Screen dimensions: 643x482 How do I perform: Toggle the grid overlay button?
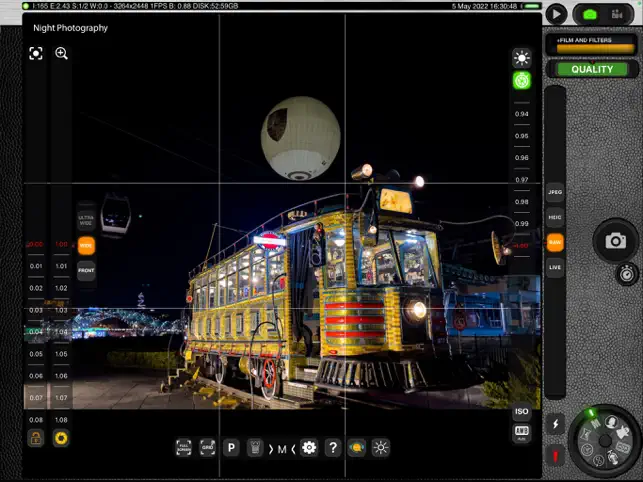tap(208, 448)
